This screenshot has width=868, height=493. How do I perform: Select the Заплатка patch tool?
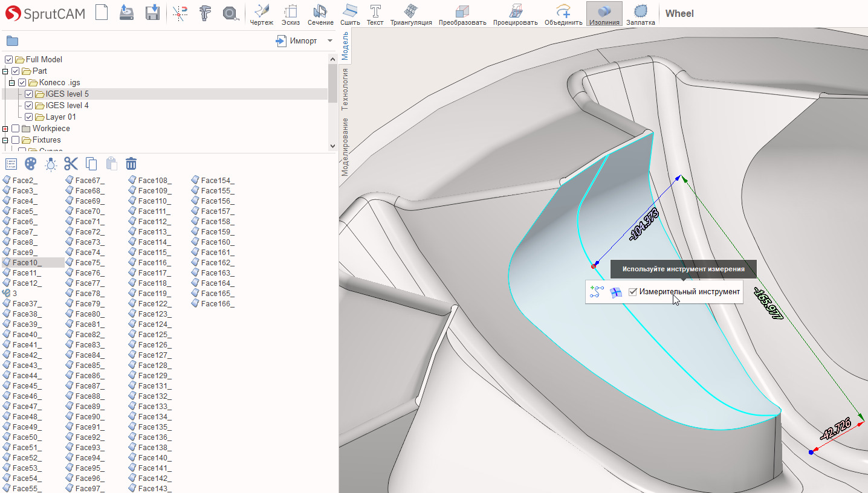(641, 14)
